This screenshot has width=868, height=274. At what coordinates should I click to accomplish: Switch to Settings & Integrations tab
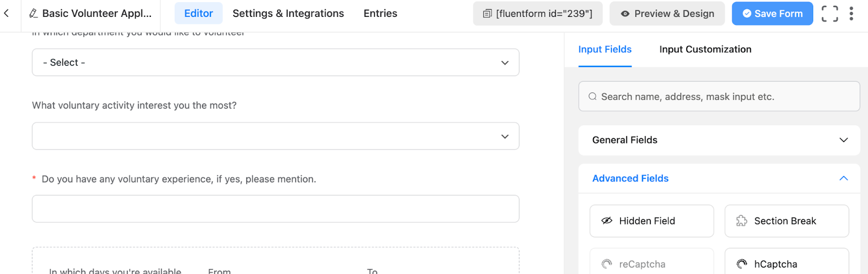(x=288, y=14)
